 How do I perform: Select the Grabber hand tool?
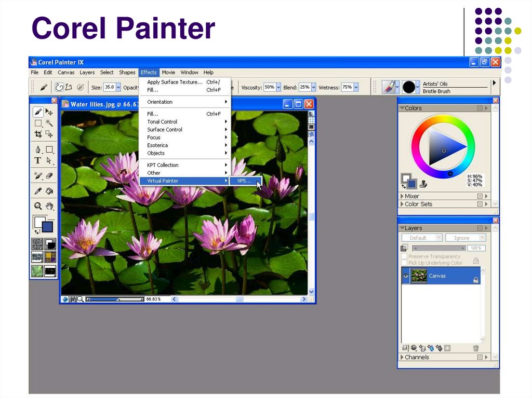click(49, 206)
